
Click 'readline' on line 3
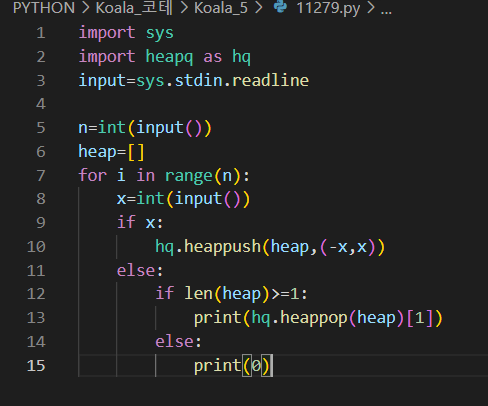click(x=270, y=80)
